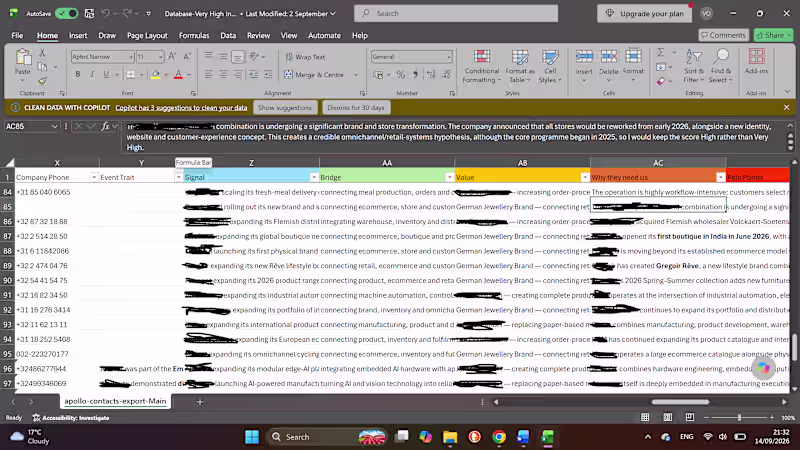Apply Italic formatting
The height and width of the screenshot is (450, 800).
click(92, 74)
